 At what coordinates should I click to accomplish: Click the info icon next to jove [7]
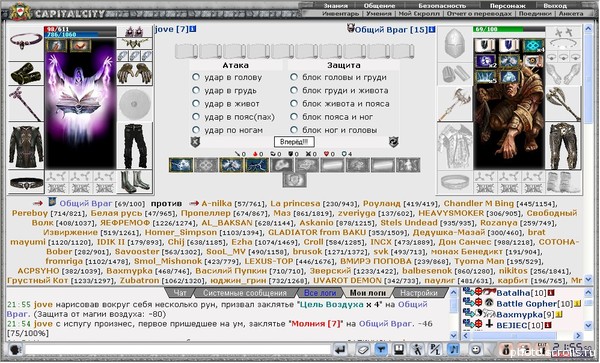point(193,29)
